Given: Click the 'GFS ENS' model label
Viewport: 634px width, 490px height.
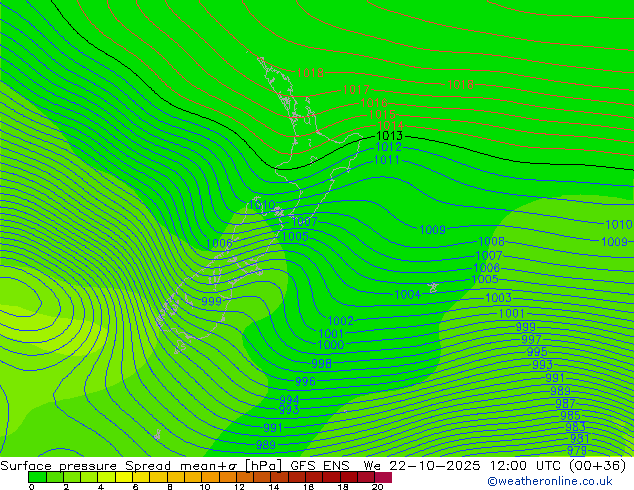Looking at the screenshot, I should point(320,466).
